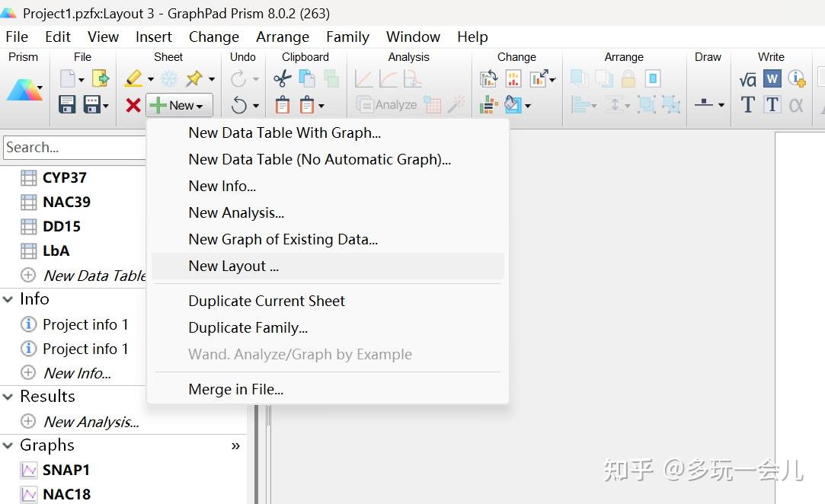Click the insert info constant icon

(797, 79)
